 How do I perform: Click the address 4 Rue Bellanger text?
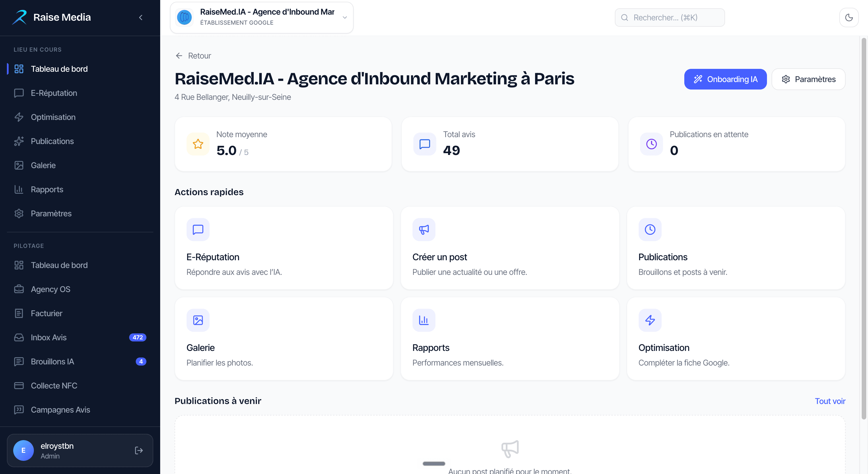(x=233, y=97)
